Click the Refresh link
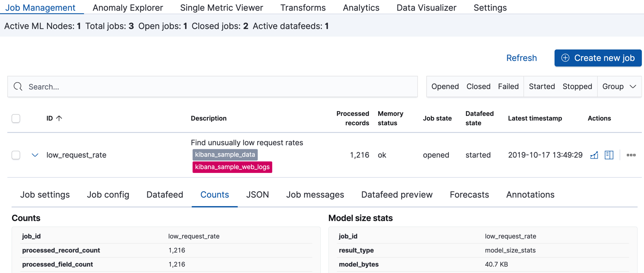The height and width of the screenshot is (273, 644). pos(521,58)
